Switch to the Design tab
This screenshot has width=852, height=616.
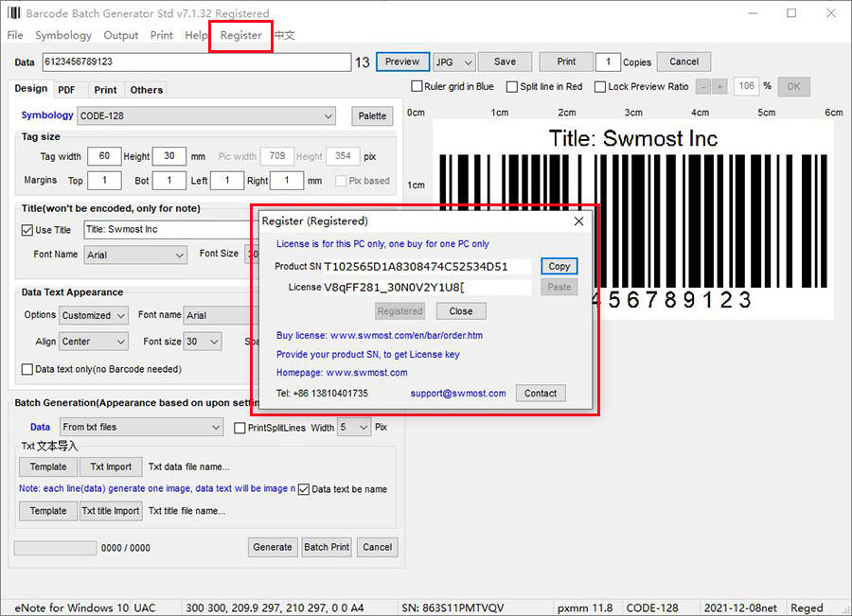(x=31, y=89)
